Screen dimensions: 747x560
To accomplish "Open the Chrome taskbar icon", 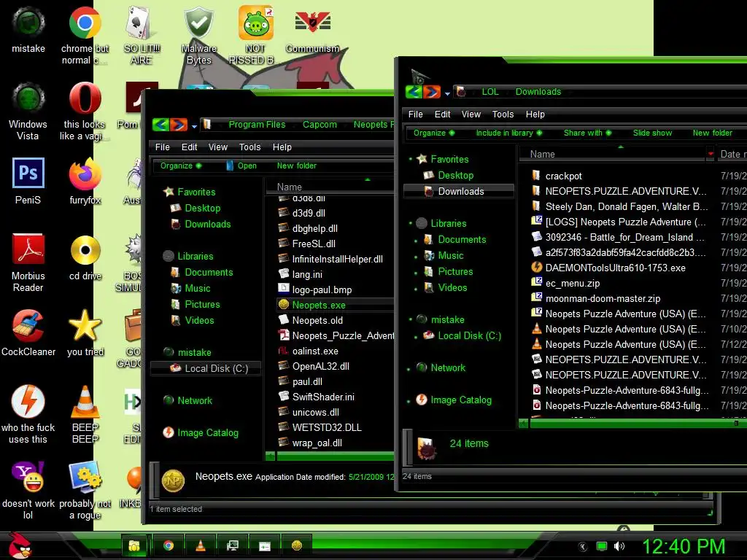I will (169, 545).
